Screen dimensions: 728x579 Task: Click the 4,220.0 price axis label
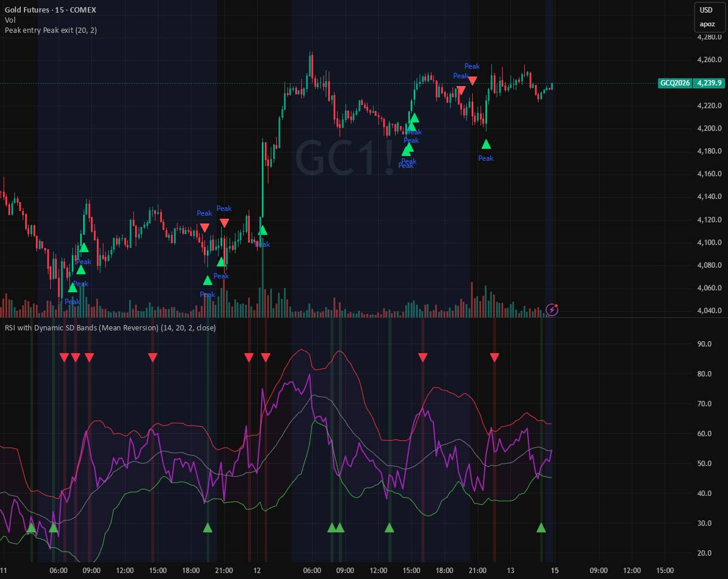(x=709, y=106)
